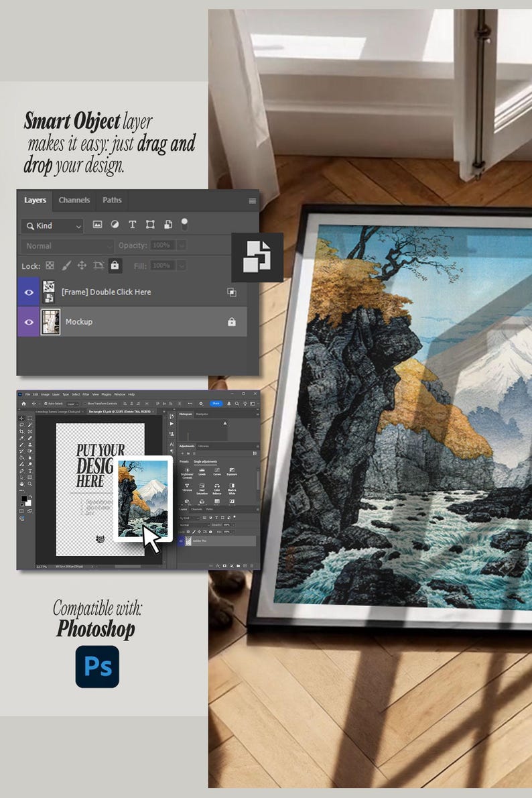Click Lock image pixels brush icon in the large Layers panel
This screenshot has width=532, height=798.
pos(66,266)
